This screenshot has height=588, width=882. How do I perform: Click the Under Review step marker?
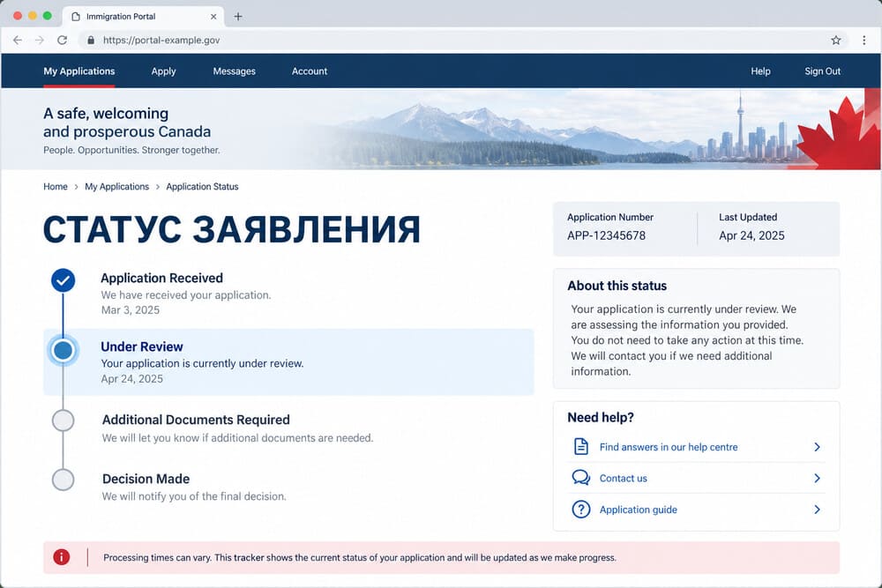click(63, 350)
